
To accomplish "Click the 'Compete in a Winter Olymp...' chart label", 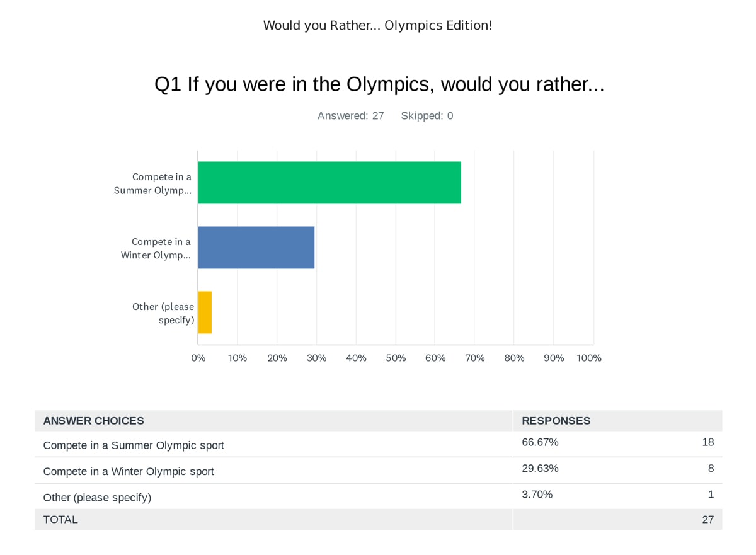I will click(156, 248).
